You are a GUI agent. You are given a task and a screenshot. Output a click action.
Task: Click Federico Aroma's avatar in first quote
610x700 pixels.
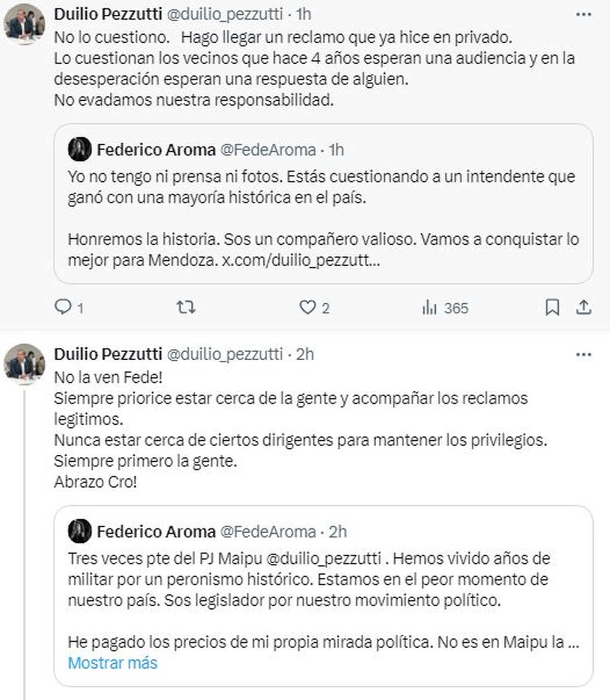click(x=80, y=150)
